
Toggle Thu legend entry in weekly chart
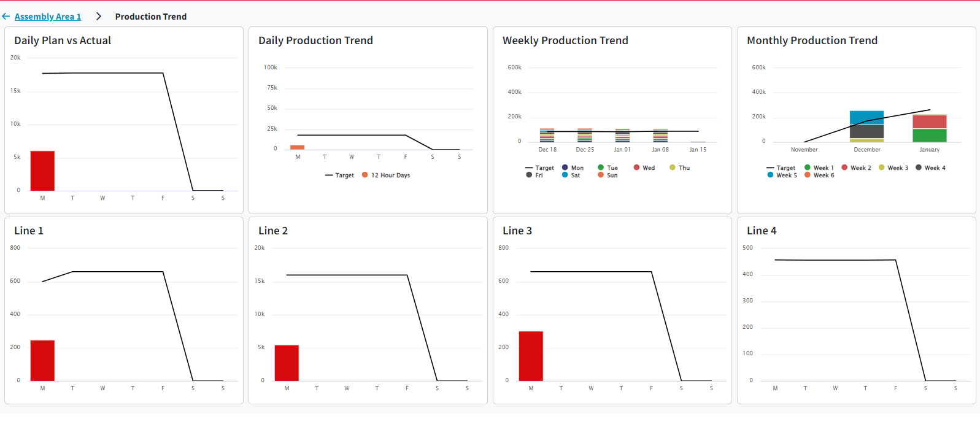(680, 167)
